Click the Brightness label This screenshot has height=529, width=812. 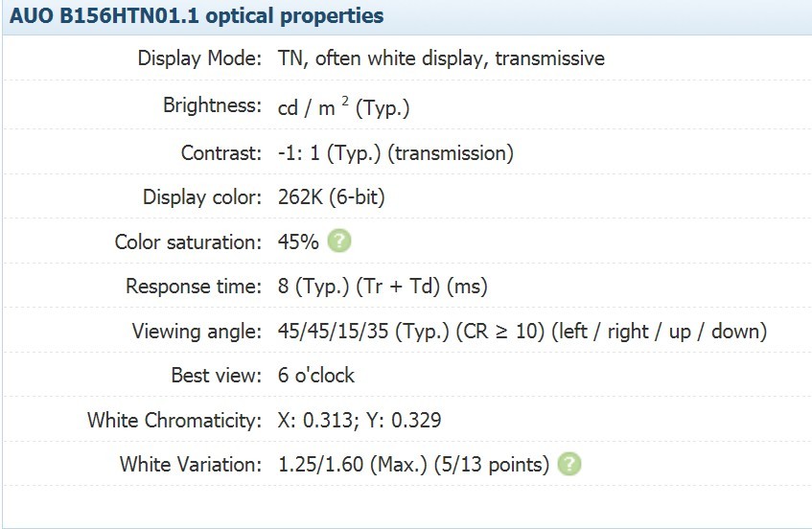(212, 105)
